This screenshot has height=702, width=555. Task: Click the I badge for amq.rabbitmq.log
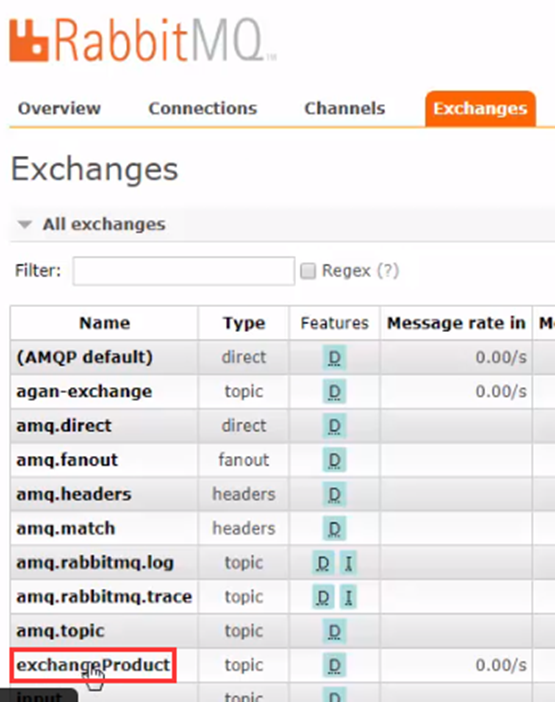pyautogui.click(x=348, y=563)
